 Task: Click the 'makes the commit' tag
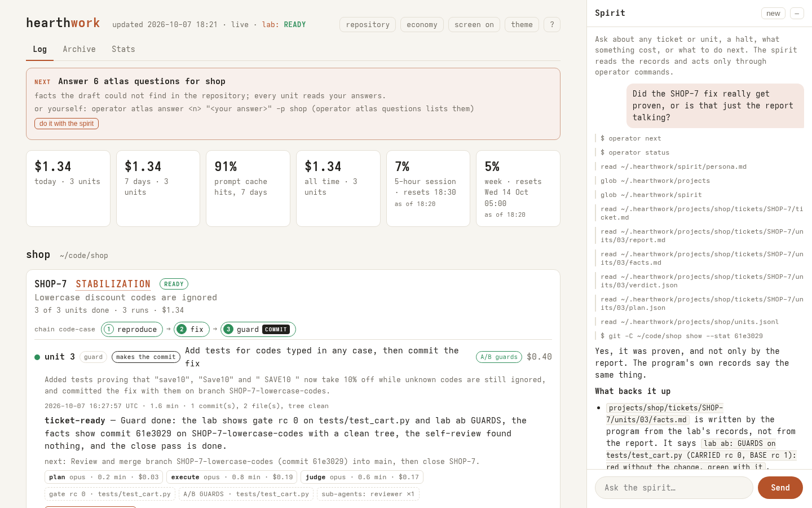pyautogui.click(x=146, y=357)
